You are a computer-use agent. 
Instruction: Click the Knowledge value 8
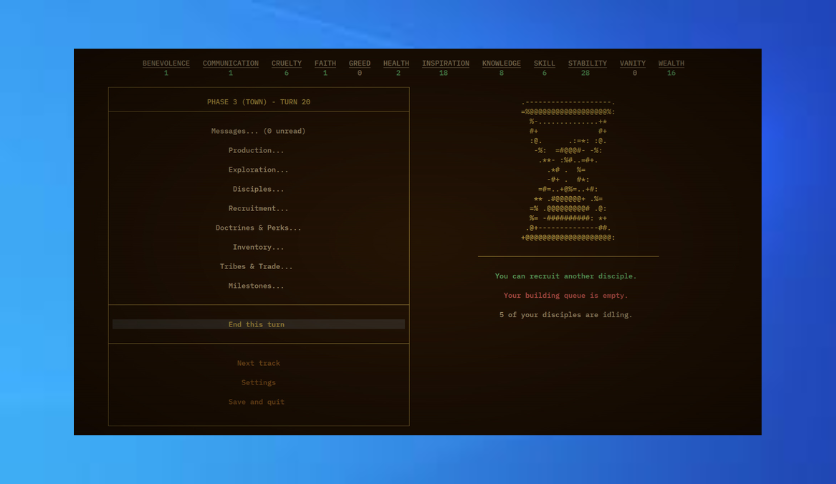point(501,74)
